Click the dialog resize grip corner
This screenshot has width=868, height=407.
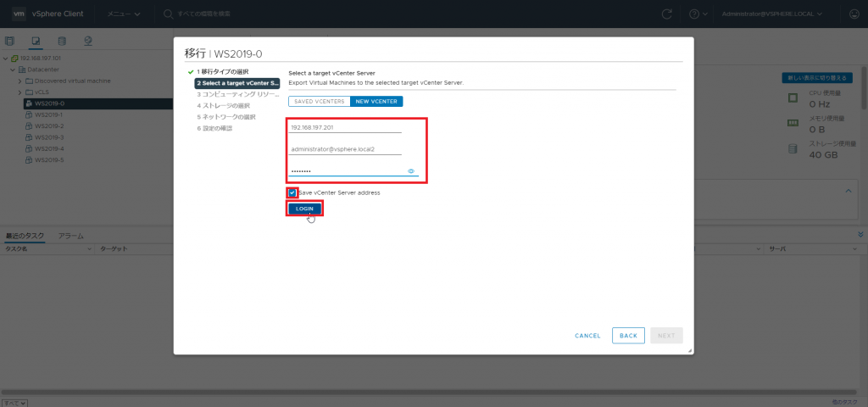coord(690,351)
